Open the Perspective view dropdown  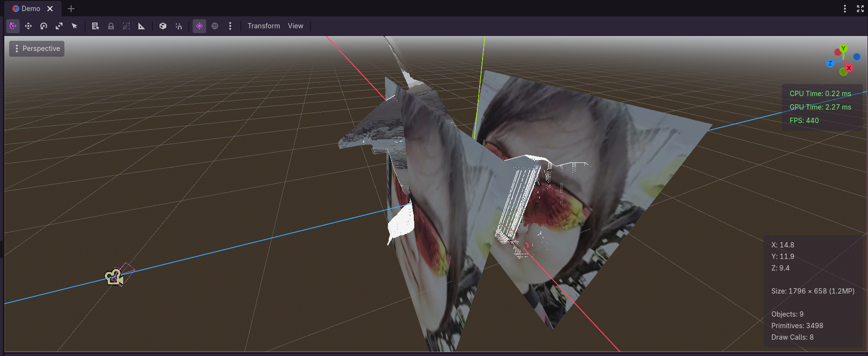click(37, 49)
